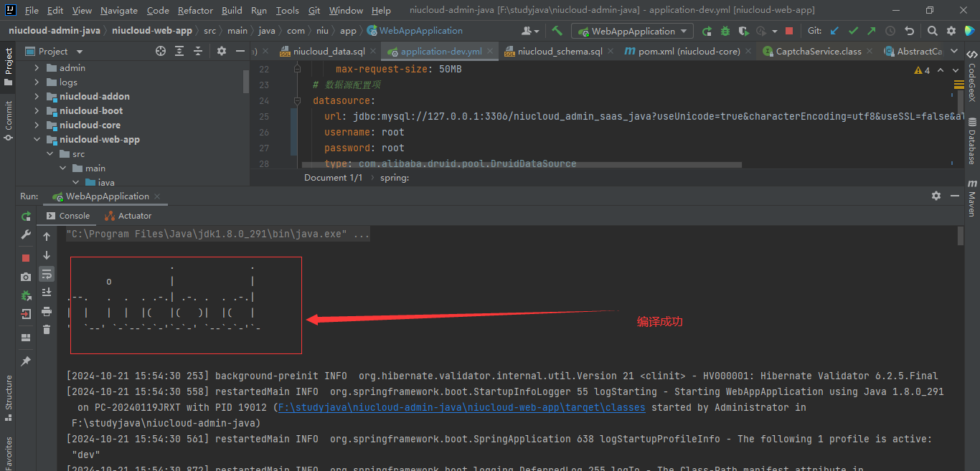Click the Build project hammer icon
980x471 pixels.
coord(557,31)
